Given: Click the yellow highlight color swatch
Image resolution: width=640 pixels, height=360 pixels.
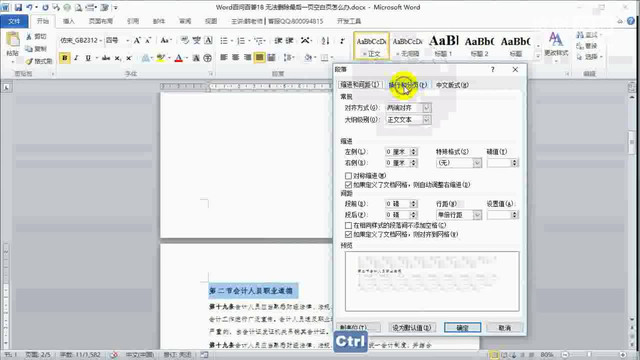Looking at the screenshot, I should point(161,58).
